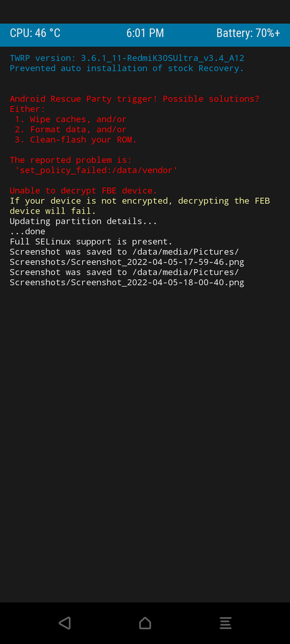Tap the CPU temperature readout

click(35, 33)
